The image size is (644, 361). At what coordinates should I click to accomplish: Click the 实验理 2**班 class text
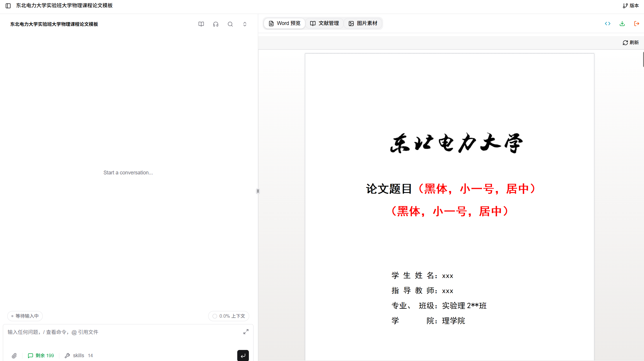pos(464,306)
